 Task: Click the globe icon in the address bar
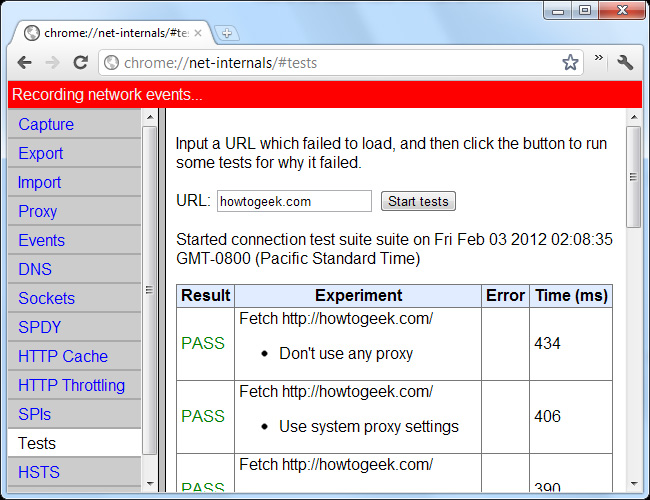111,63
